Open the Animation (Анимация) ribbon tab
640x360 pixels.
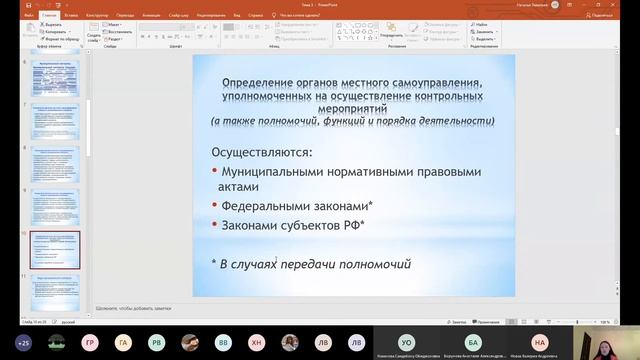pyautogui.click(x=151, y=15)
